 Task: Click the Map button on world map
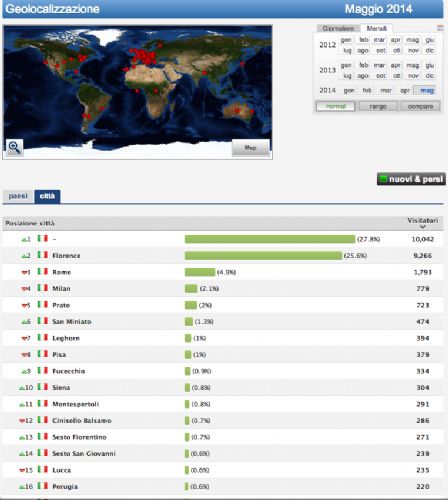(x=250, y=148)
